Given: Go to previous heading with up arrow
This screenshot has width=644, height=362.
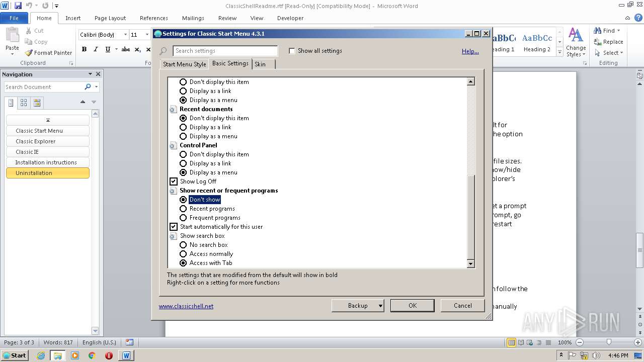Looking at the screenshot, I should (x=83, y=102).
